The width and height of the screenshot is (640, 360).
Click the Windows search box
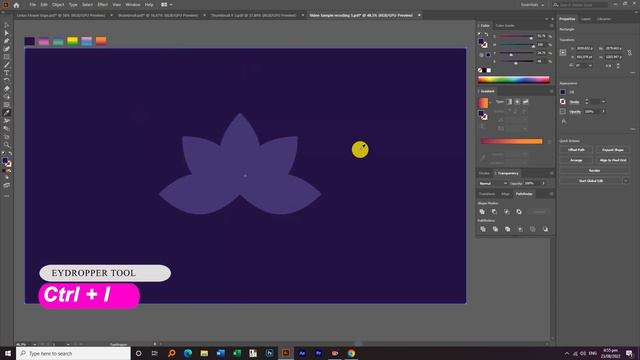73,353
